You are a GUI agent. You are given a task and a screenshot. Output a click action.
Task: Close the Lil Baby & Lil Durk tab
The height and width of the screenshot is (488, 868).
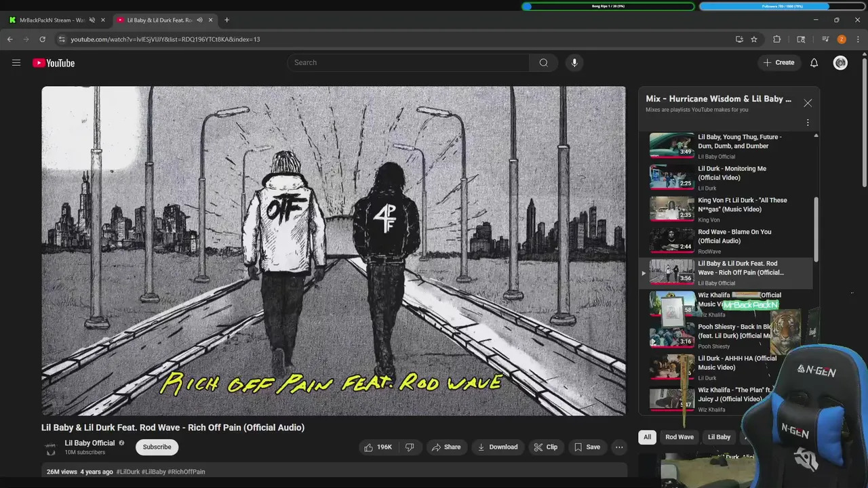tap(210, 20)
